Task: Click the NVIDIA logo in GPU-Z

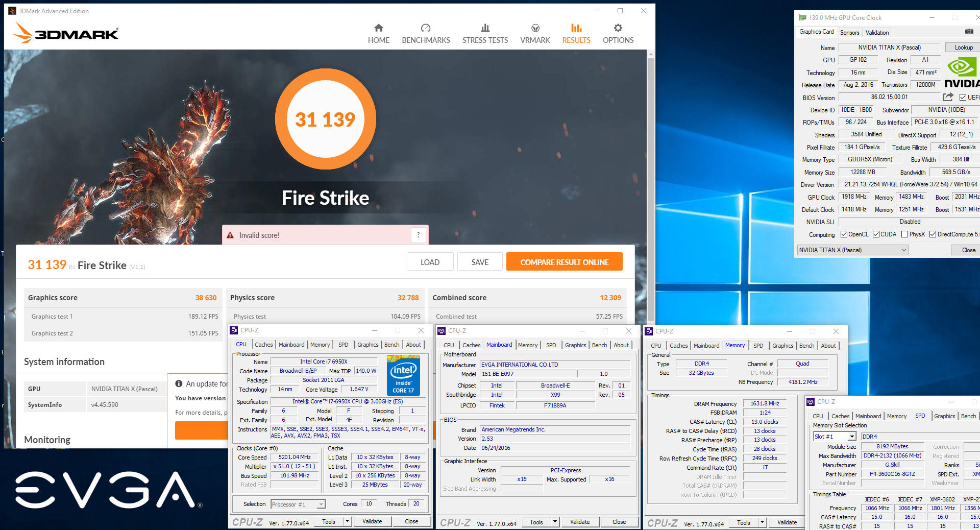Action: click(x=963, y=73)
